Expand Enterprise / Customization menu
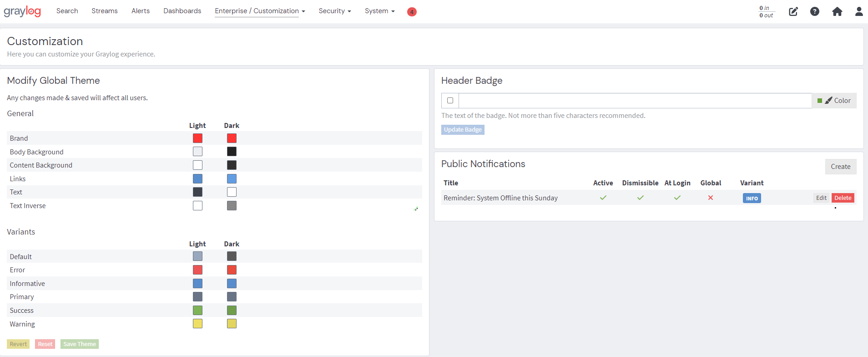 coord(260,11)
